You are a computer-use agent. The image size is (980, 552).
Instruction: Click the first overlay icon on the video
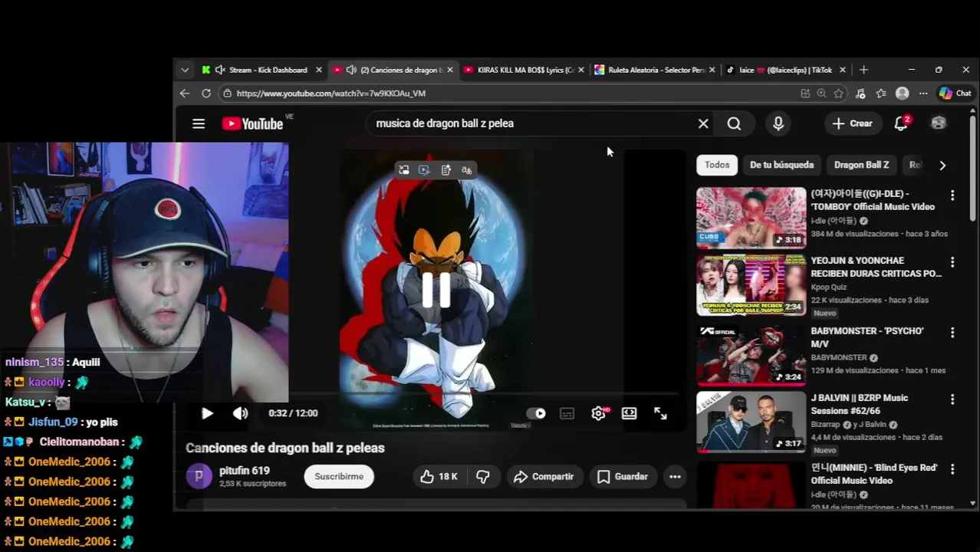pos(403,170)
